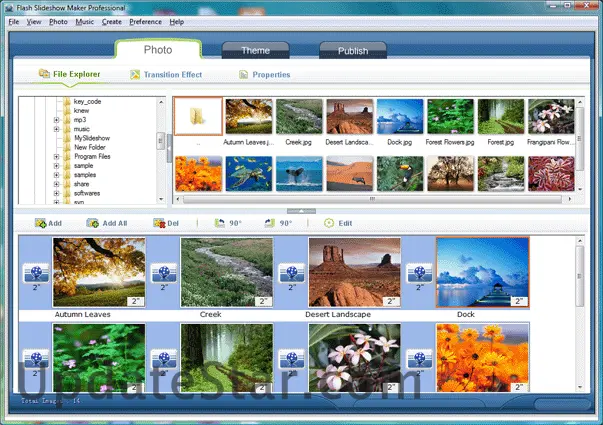The height and width of the screenshot is (425, 603).
Task: Open the Edit photo tool
Action: pyautogui.click(x=329, y=223)
